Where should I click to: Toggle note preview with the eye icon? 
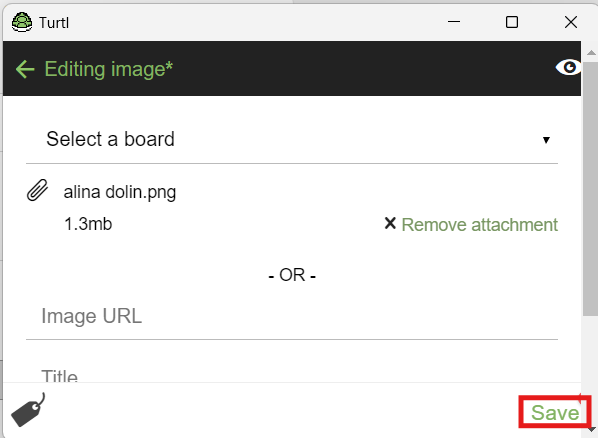tap(568, 68)
